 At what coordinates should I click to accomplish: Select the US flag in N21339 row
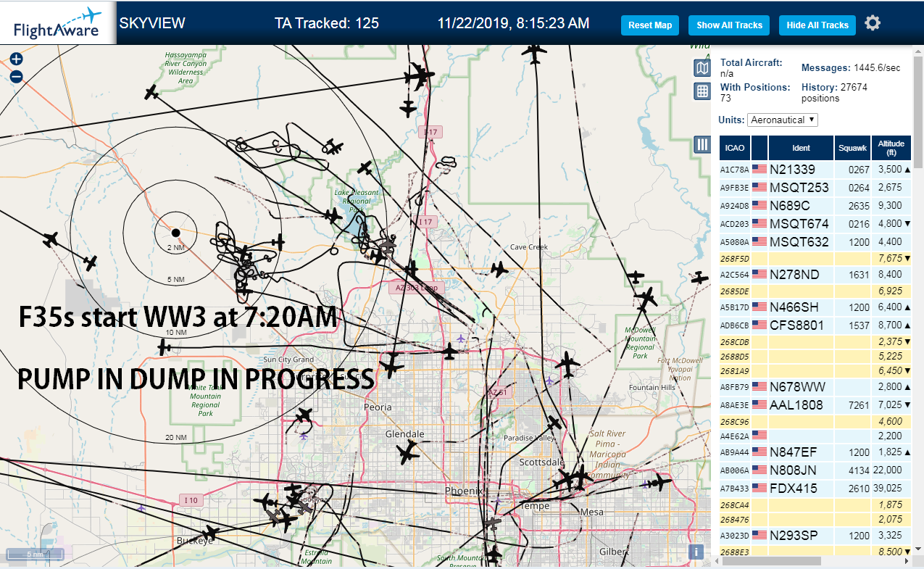[x=759, y=170]
